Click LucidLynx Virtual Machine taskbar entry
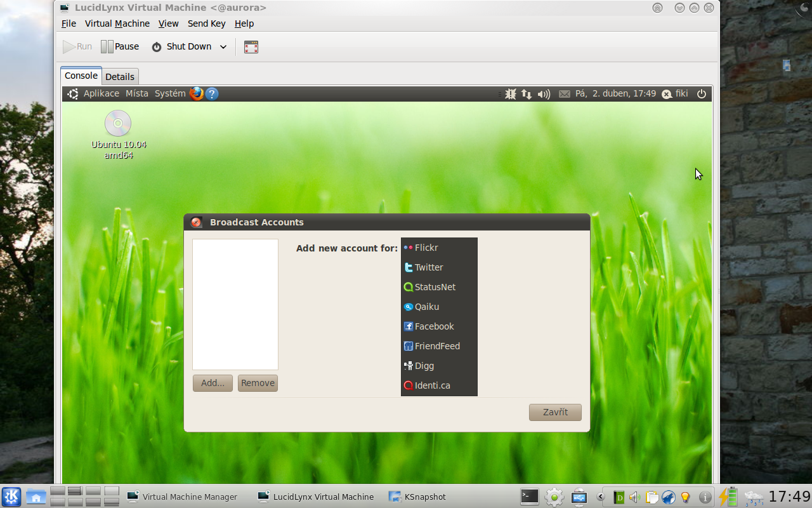Image resolution: width=812 pixels, height=508 pixels. click(x=316, y=497)
